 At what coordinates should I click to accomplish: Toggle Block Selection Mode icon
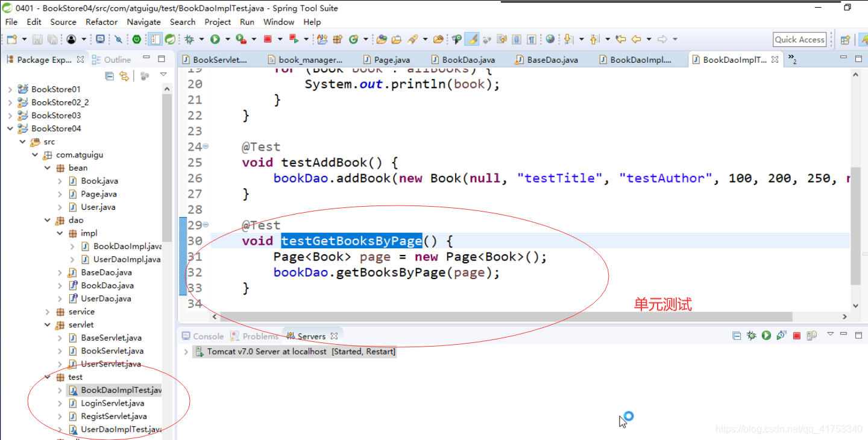[517, 39]
